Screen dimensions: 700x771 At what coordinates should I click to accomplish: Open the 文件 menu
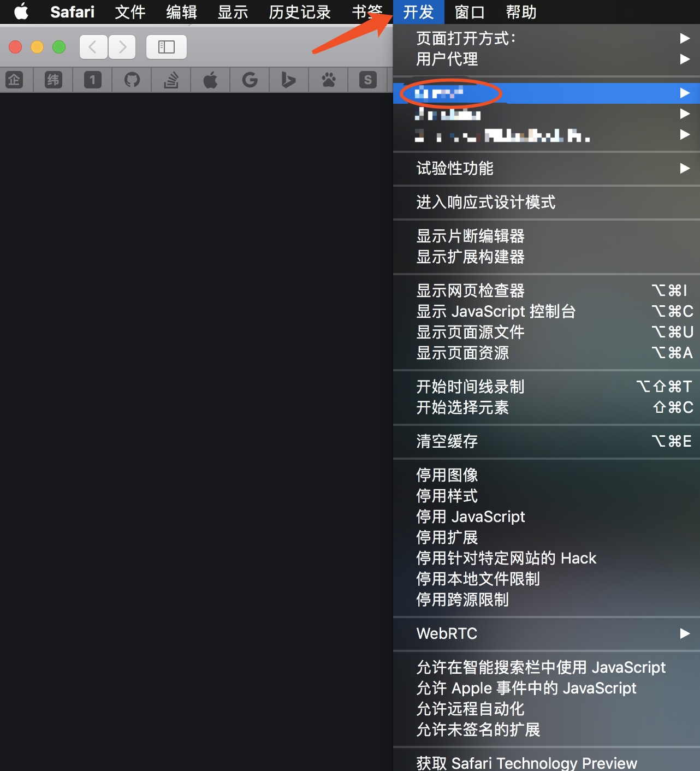[x=130, y=11]
